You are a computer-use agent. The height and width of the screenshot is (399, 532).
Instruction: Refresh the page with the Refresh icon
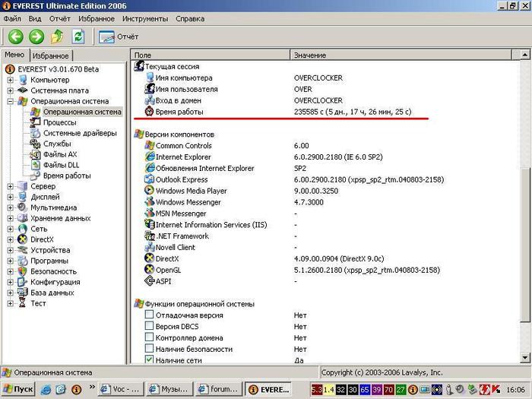pos(78,36)
